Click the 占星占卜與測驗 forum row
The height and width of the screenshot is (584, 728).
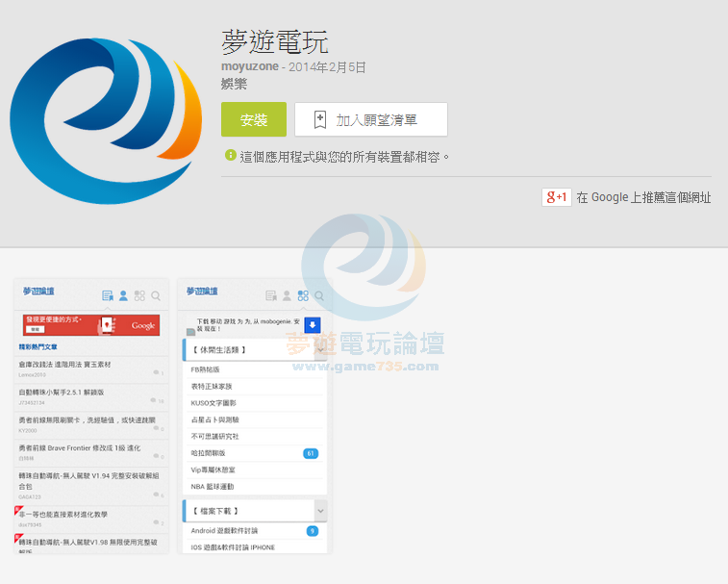(255, 419)
